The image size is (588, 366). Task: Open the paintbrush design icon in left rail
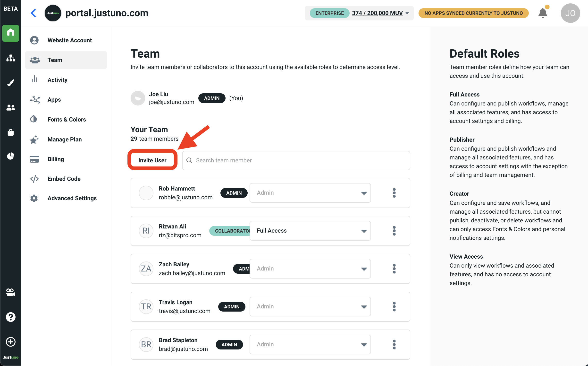click(x=11, y=83)
